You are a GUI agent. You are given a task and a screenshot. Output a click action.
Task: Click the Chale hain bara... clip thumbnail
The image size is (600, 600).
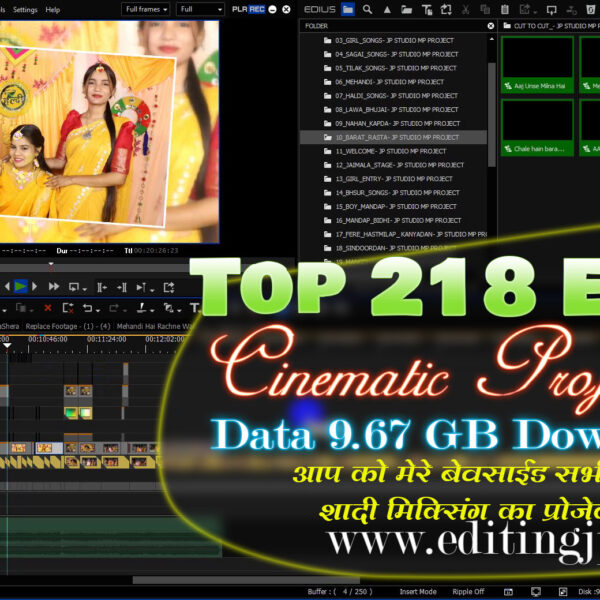click(537, 127)
